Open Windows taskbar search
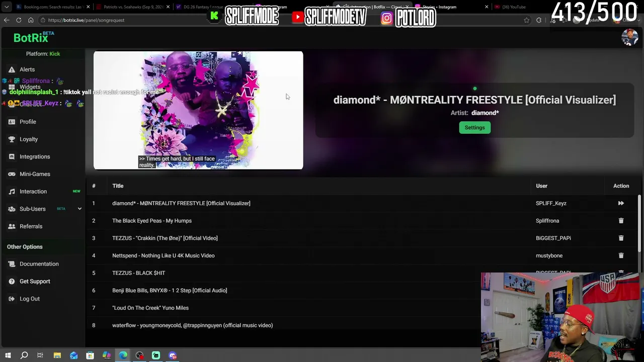644x362 pixels. point(24,355)
